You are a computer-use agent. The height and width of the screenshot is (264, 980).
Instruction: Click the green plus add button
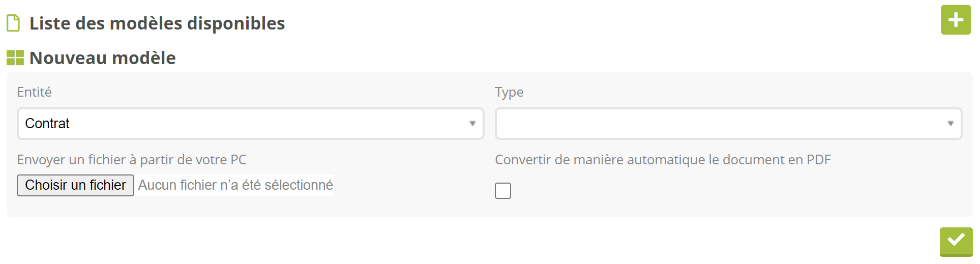[956, 20]
